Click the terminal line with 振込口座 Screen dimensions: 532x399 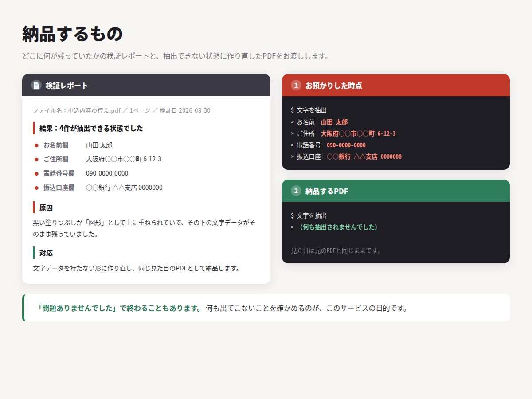[x=346, y=156]
